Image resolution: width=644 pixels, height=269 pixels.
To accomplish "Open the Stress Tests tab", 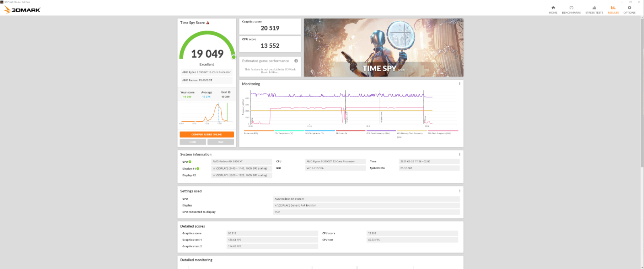I will pos(594,10).
